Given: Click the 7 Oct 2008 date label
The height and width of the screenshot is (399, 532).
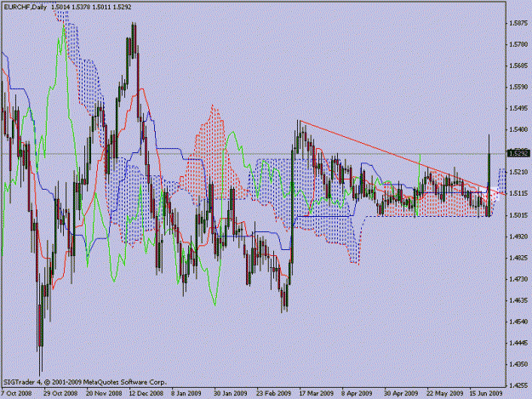Looking at the screenshot, I should [16, 394].
